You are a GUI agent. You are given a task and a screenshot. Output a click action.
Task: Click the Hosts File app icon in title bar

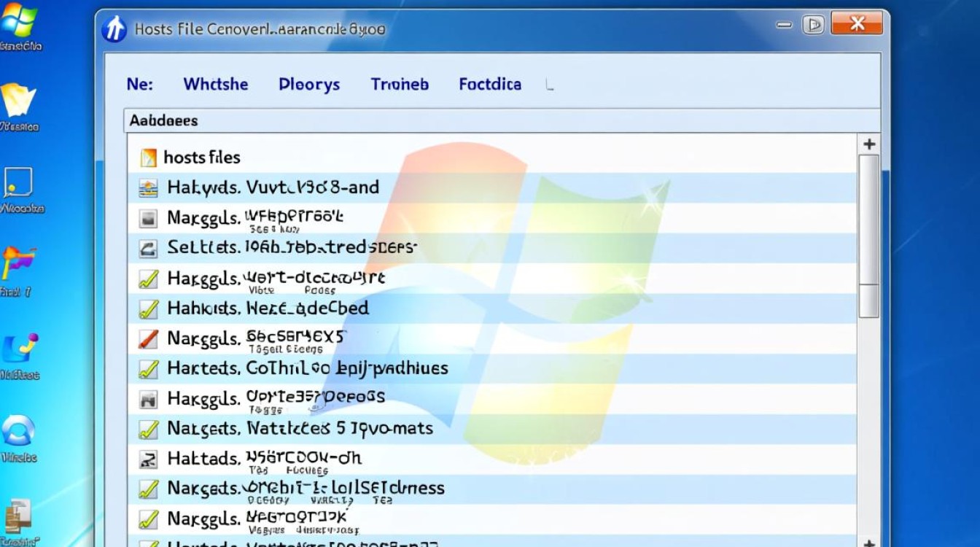tap(114, 29)
